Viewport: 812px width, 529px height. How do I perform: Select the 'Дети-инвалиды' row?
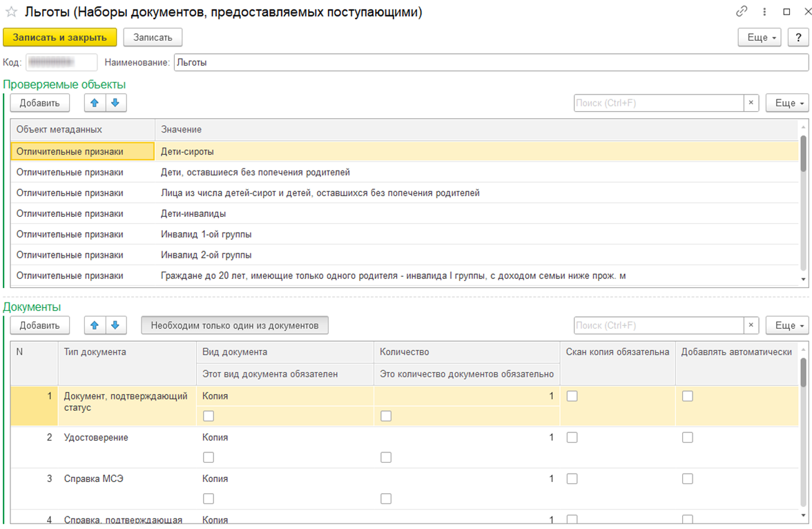193,213
